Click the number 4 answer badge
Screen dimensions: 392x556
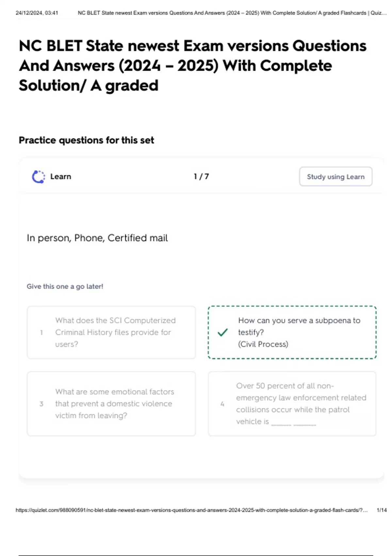222,404
